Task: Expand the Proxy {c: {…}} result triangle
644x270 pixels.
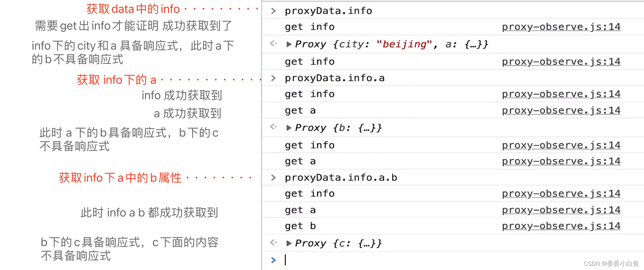Action: tap(289, 243)
